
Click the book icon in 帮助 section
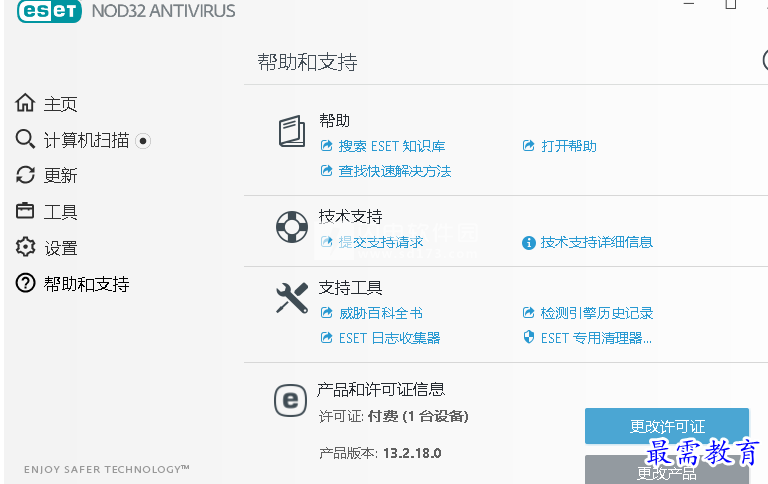coord(292,131)
